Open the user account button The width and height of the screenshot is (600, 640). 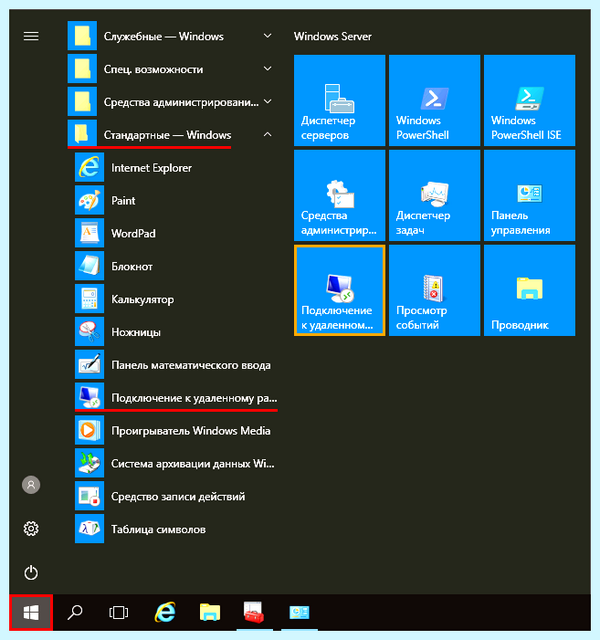(x=31, y=485)
